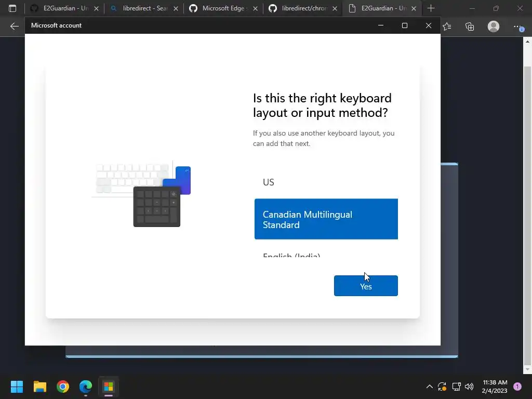Open a new browser tab
This screenshot has height=399, width=532.
(x=431, y=8)
